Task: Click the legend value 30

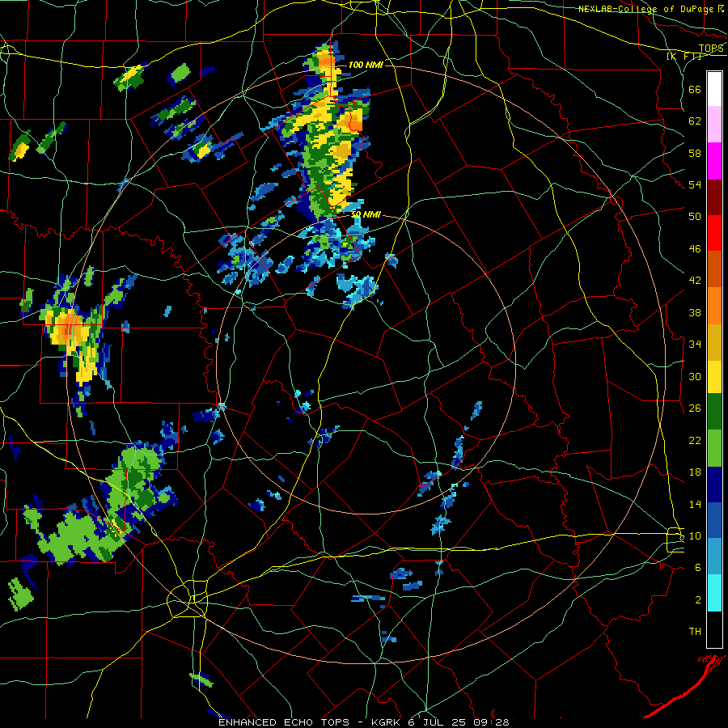Action: click(x=695, y=376)
